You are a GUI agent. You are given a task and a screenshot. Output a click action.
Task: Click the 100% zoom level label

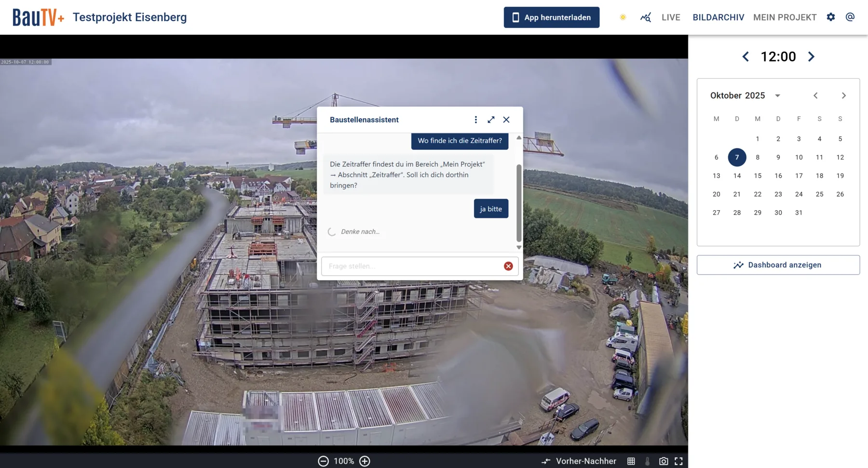tap(344, 461)
